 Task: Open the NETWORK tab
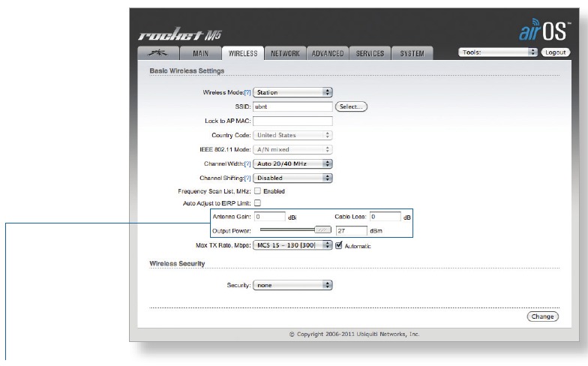point(285,53)
